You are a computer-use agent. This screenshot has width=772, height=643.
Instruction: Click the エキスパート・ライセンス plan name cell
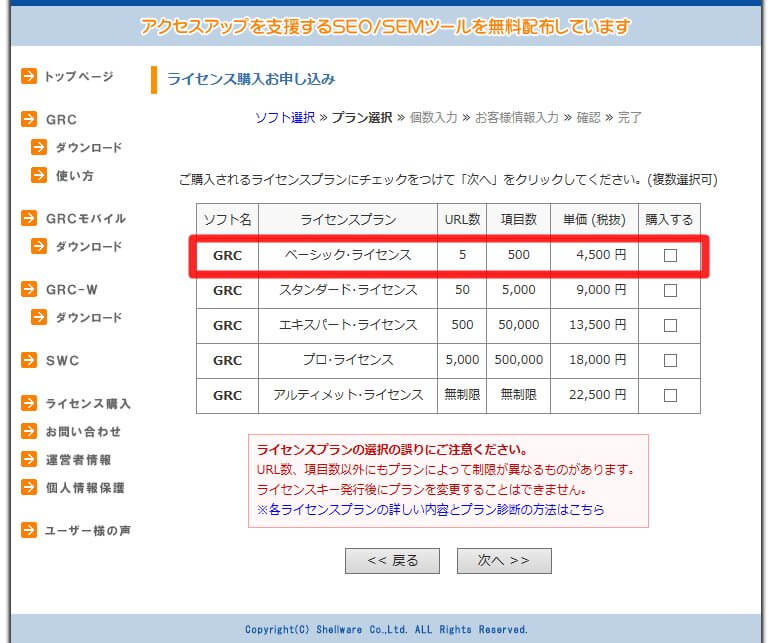(348, 325)
